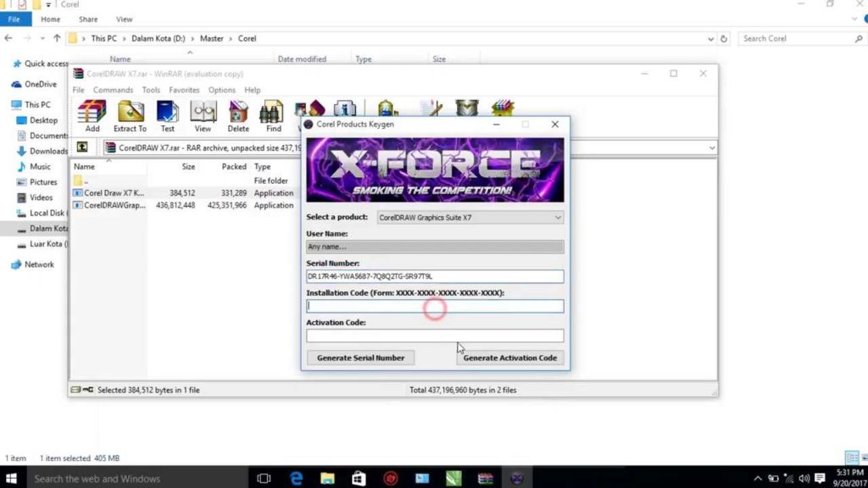This screenshot has width=868, height=488.
Task: Click the Generate Serial Number button
Action: pyautogui.click(x=360, y=358)
